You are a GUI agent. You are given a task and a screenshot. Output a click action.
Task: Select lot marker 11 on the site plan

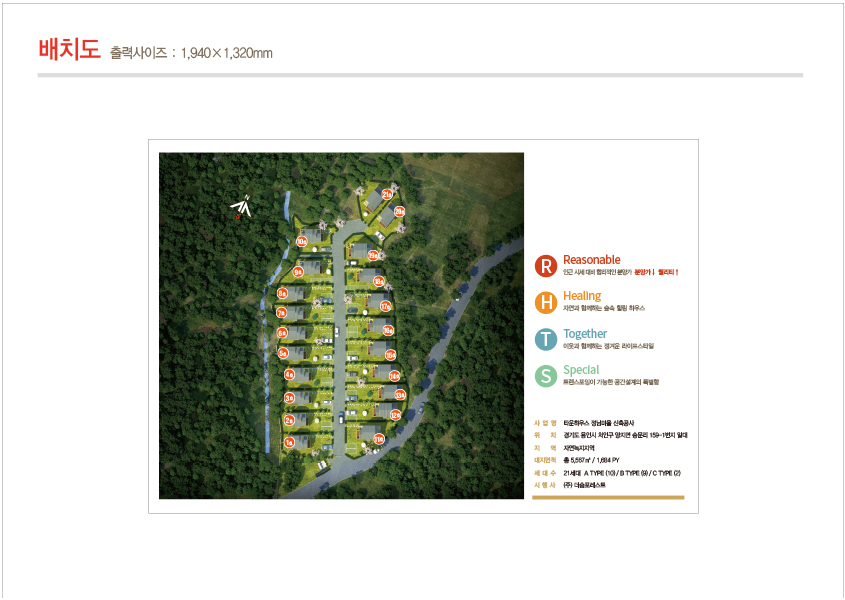pyautogui.click(x=379, y=439)
